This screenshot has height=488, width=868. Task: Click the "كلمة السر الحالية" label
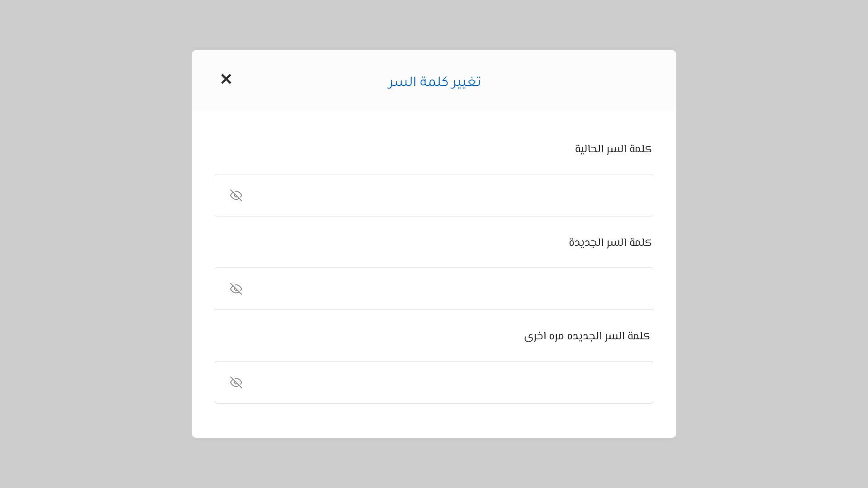(613, 149)
